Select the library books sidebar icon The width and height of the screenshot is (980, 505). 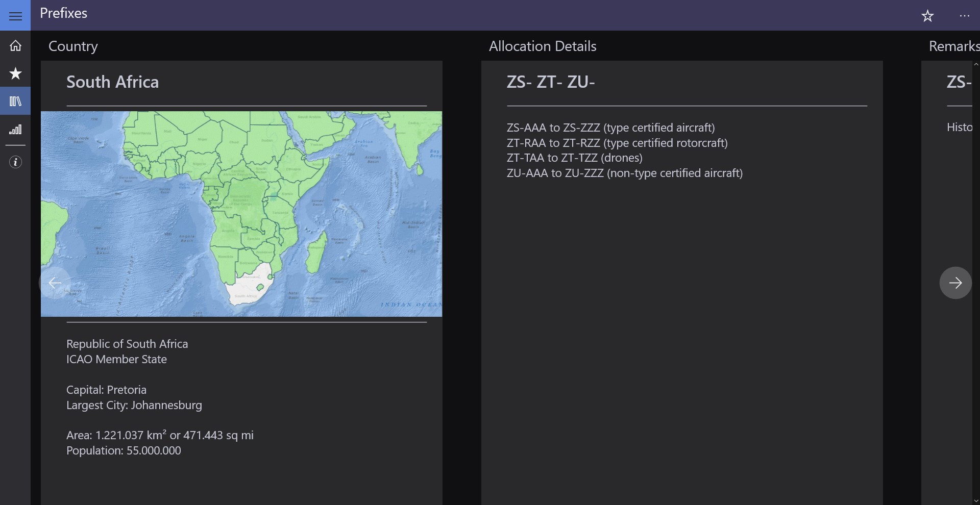[x=15, y=101]
